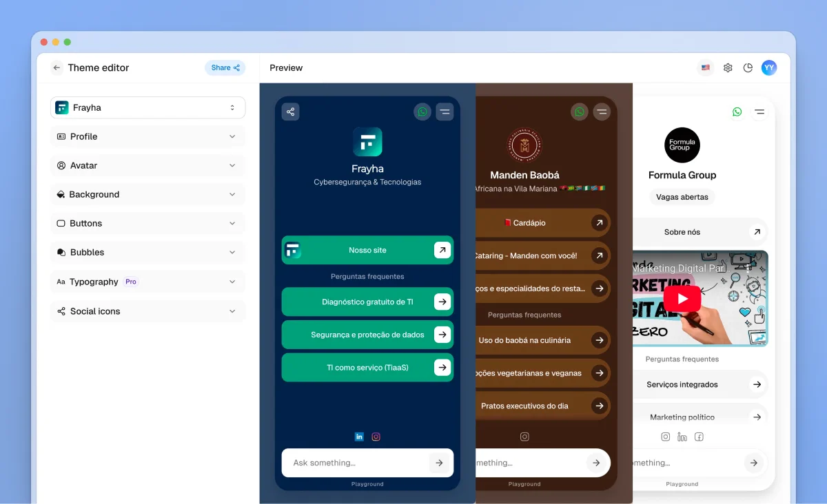The image size is (827, 504).
Task: Open the YY account avatar
Action: coord(769,67)
